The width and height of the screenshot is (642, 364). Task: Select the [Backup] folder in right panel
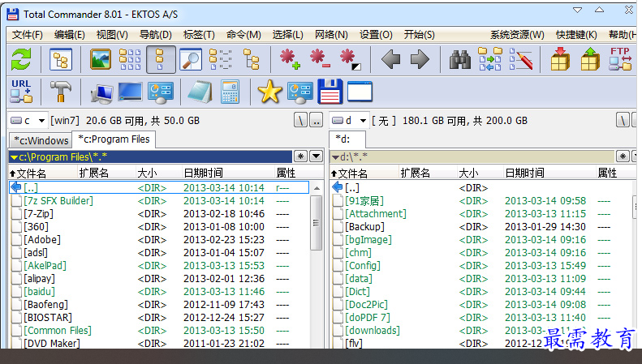tap(364, 227)
